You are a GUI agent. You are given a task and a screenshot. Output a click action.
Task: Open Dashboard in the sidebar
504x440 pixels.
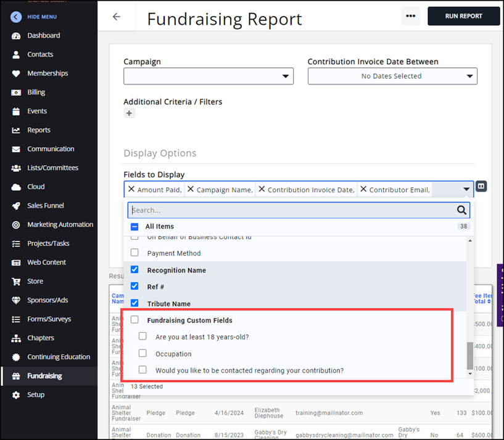point(43,36)
